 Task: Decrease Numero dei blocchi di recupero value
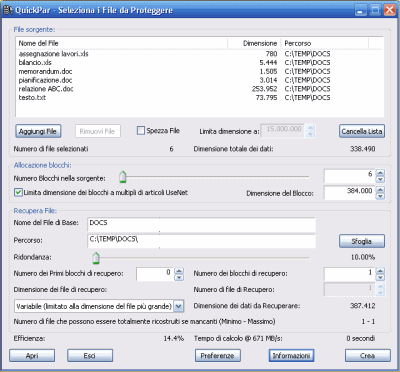pyautogui.click(x=380, y=278)
